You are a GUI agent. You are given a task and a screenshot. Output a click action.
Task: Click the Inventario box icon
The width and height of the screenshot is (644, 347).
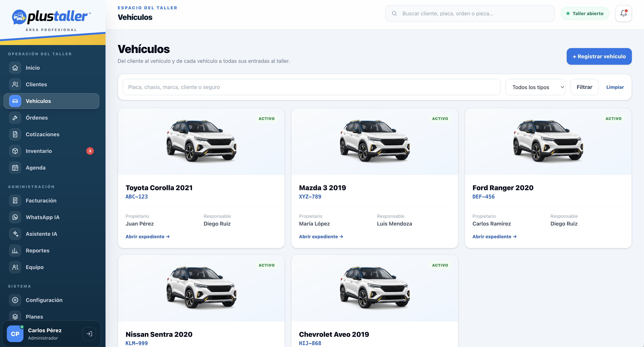click(x=15, y=151)
